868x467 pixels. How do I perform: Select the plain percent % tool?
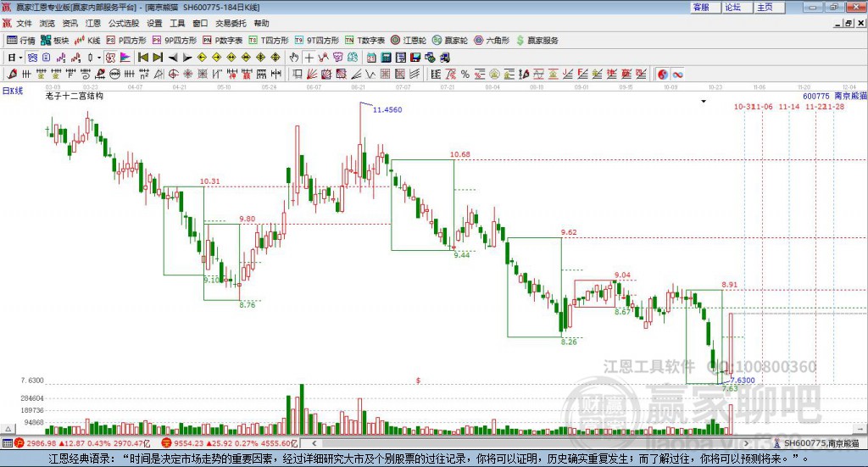coord(465,74)
